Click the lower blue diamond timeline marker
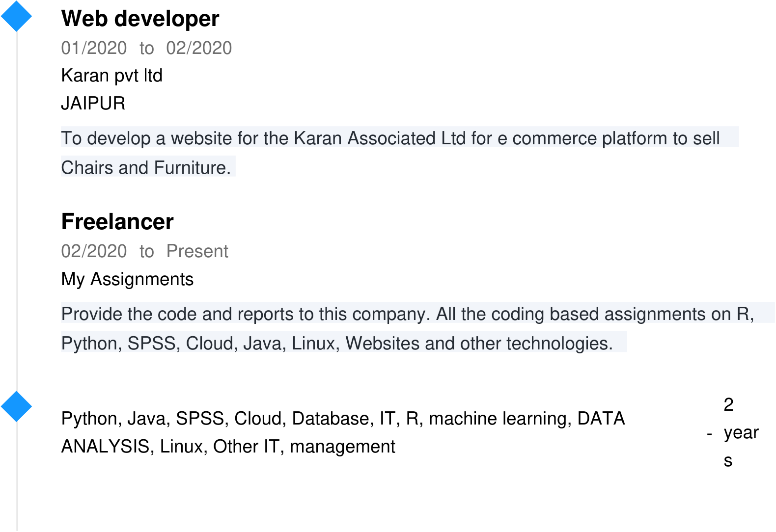 pos(16,406)
